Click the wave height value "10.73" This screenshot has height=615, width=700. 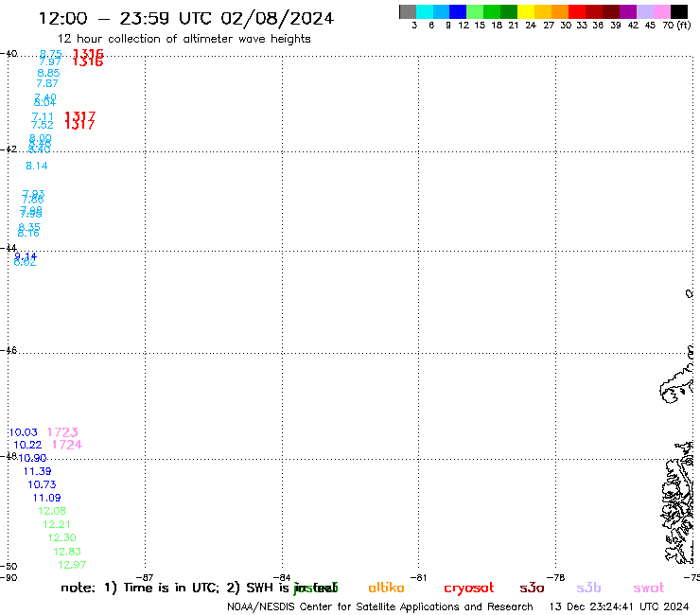click(42, 484)
